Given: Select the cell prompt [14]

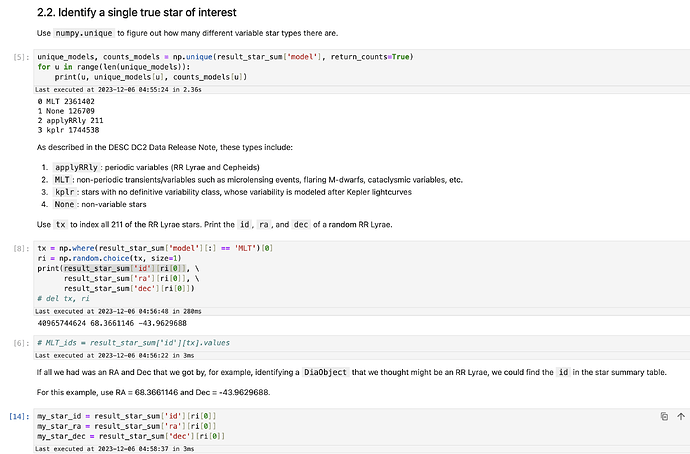Looking at the screenshot, I should [19, 416].
